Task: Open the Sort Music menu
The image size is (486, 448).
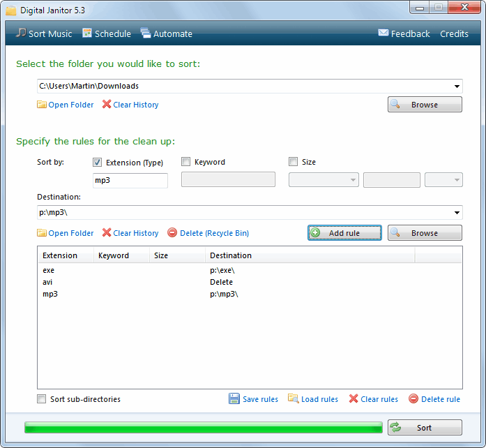Action: [45, 33]
